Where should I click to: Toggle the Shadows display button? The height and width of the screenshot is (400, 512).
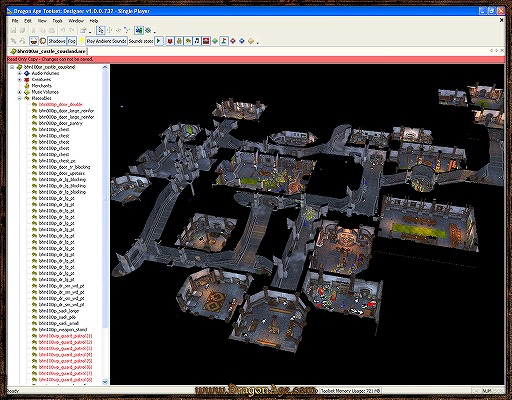point(57,41)
